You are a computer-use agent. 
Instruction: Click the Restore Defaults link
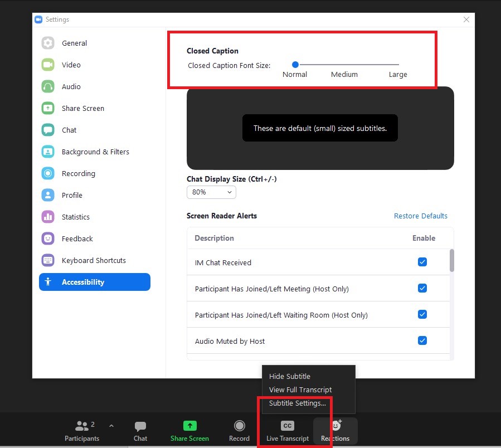click(x=421, y=216)
